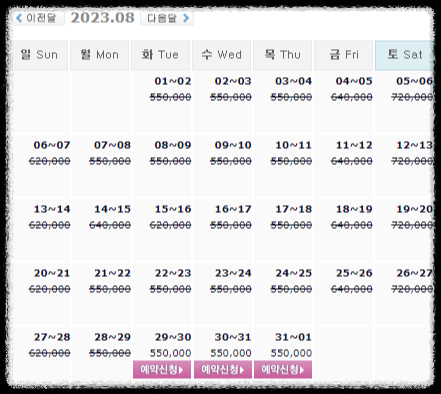Click date range 02~03
Screen dimensions: 441x394
[x=233, y=81]
